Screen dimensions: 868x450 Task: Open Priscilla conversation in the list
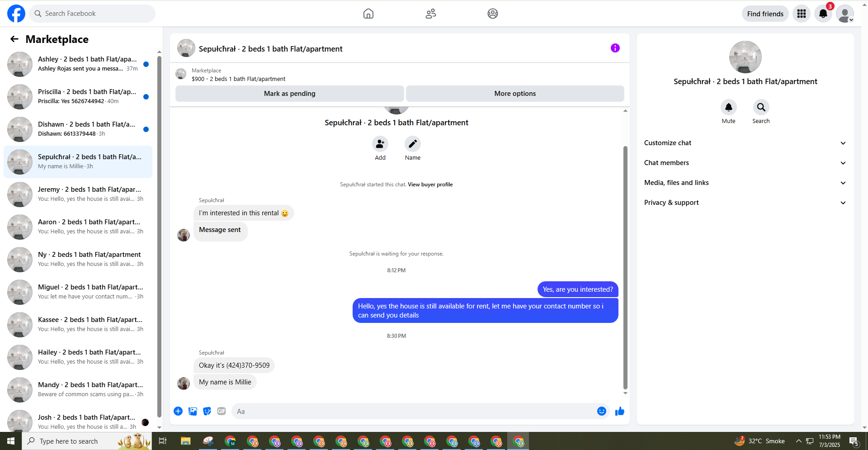click(78, 96)
